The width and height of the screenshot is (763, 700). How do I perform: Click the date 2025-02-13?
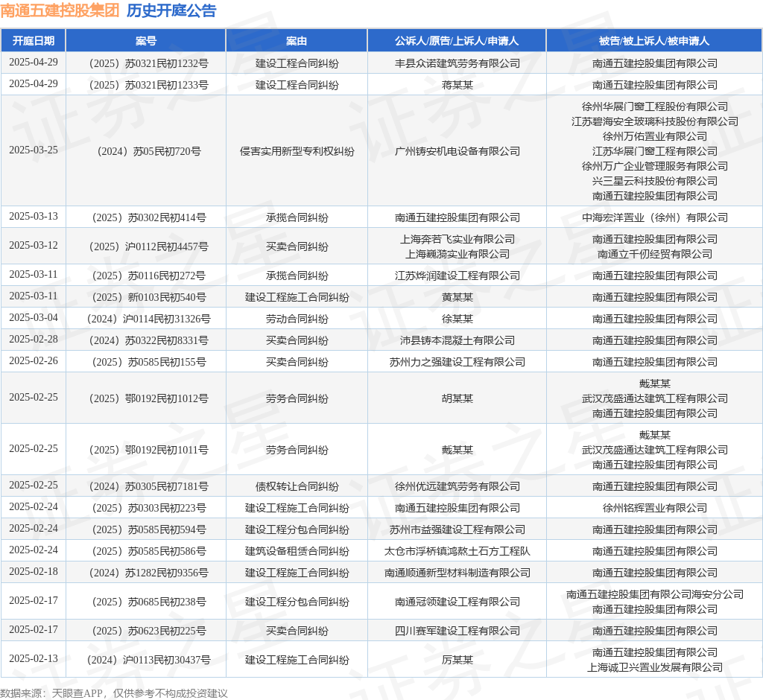(33, 658)
